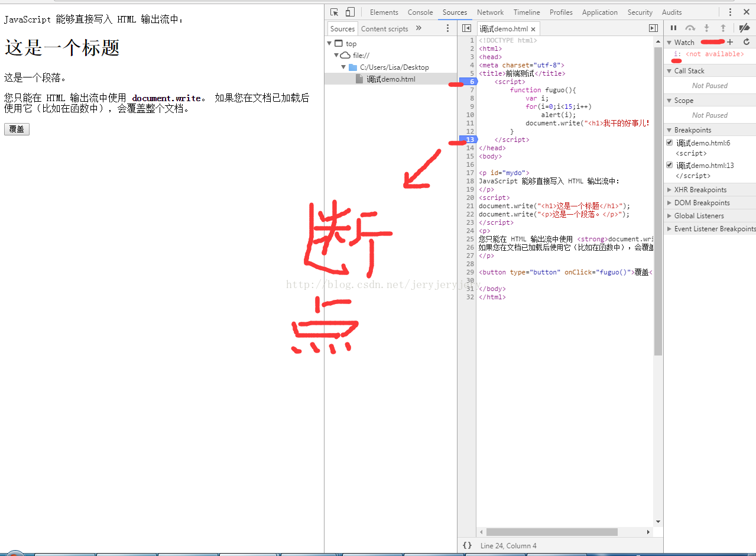Remove the breakpoint marker on line 13
Viewport: 756px width, 556px height.
click(x=468, y=140)
